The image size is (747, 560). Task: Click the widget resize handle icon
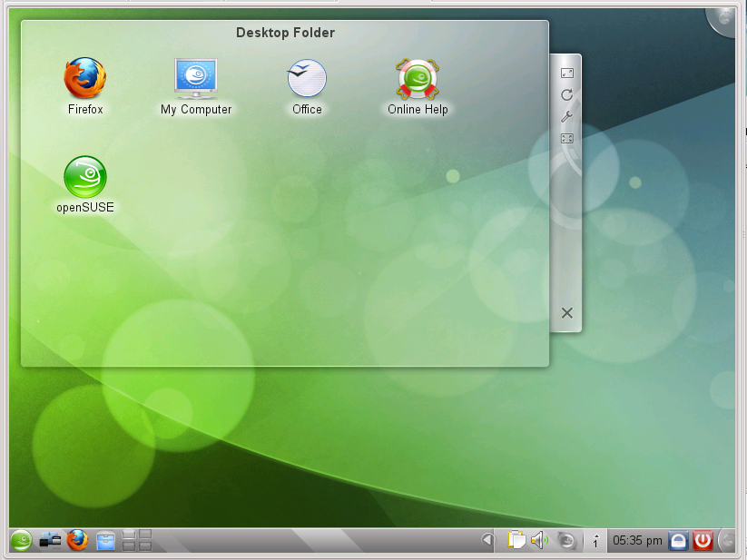(567, 73)
